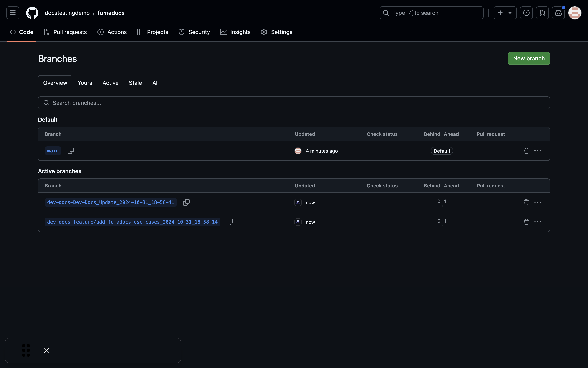Open the notifications inbox
The image size is (588, 368).
click(x=558, y=13)
